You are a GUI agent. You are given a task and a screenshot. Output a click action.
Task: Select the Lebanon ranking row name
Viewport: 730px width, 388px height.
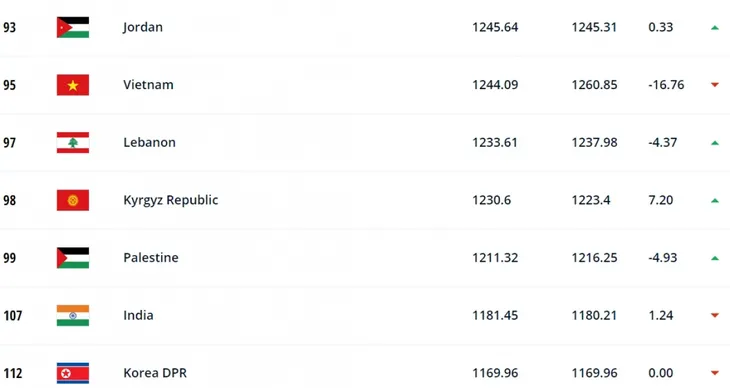coord(149,143)
